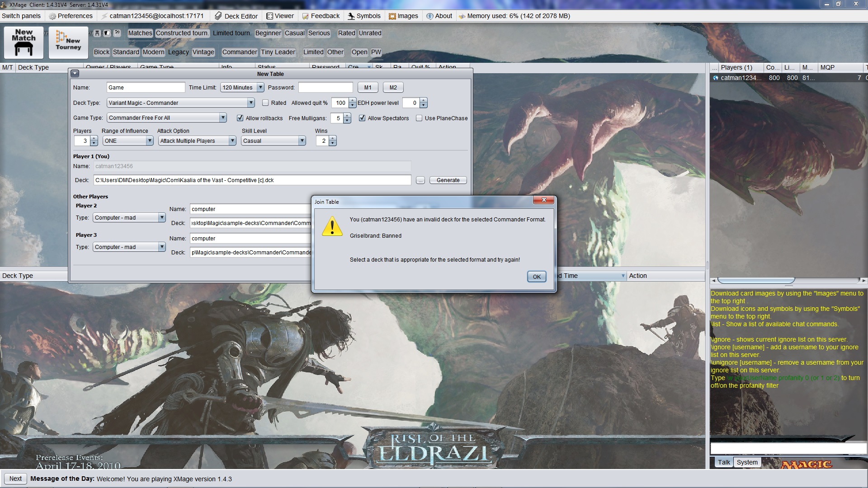The width and height of the screenshot is (868, 488).
Task: Click the Generate deck button
Action: [448, 180]
